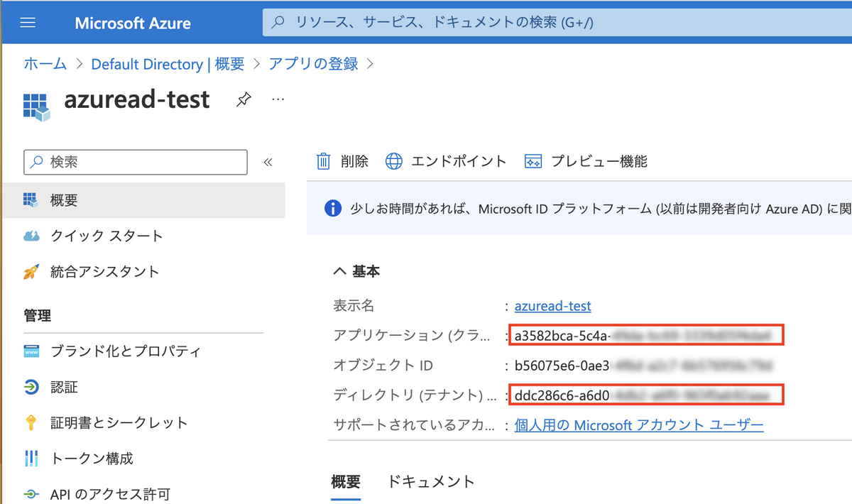Open プレビュー機能 from toolbar

[x=586, y=161]
